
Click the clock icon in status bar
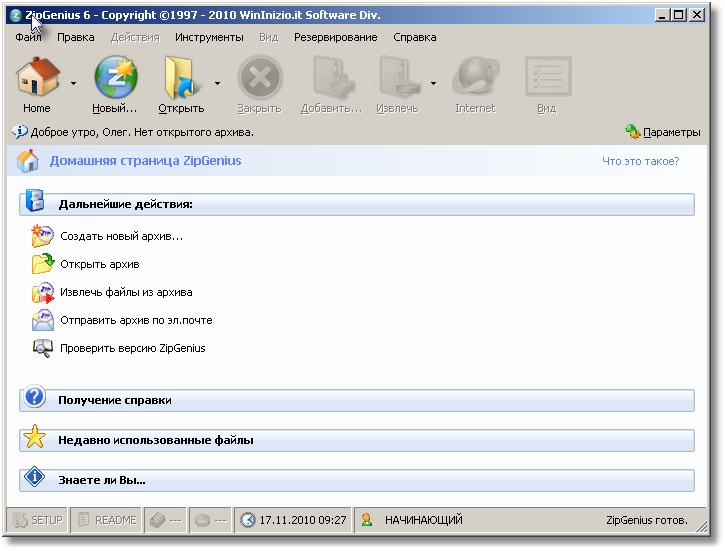click(x=248, y=520)
